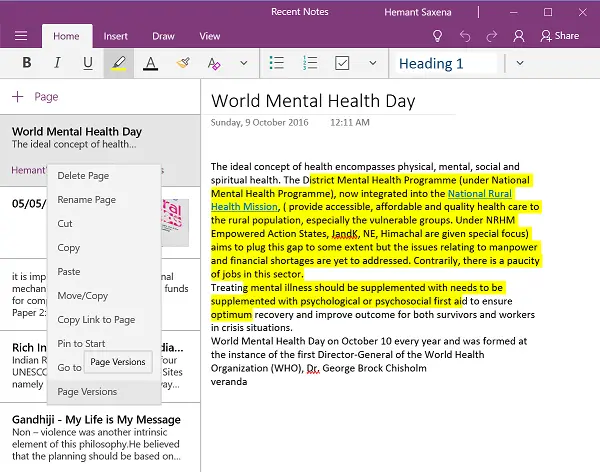This screenshot has width=600, height=472.
Task: Select Paste in the context menu
Action: (x=104, y=272)
